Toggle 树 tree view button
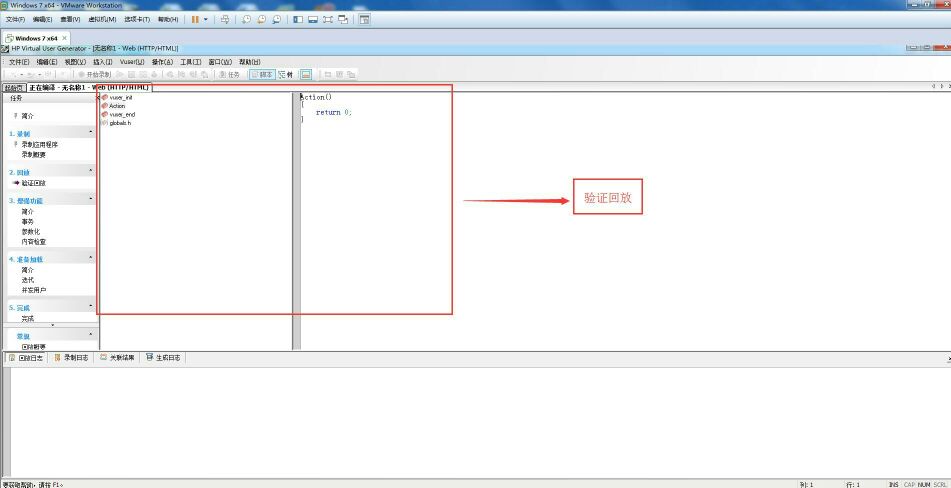The height and width of the screenshot is (488, 951). 286,74
